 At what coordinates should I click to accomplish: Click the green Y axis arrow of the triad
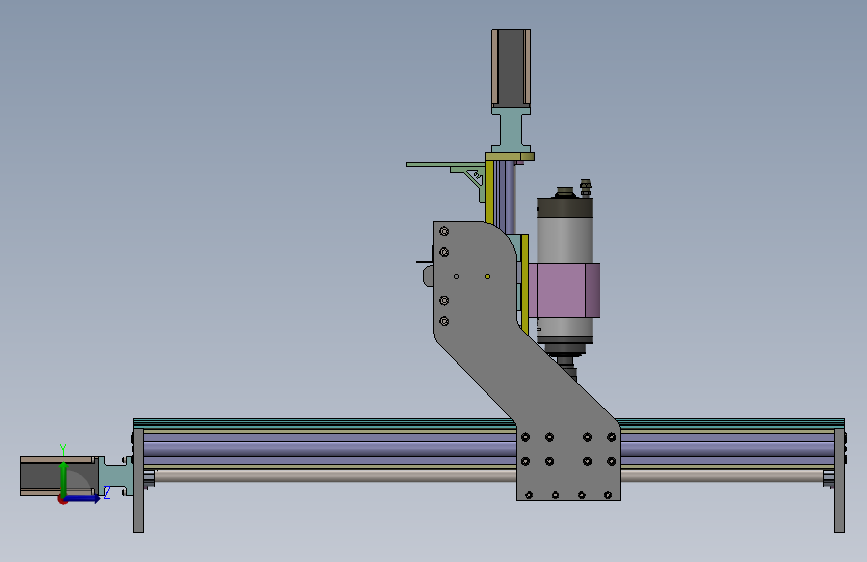(63, 477)
